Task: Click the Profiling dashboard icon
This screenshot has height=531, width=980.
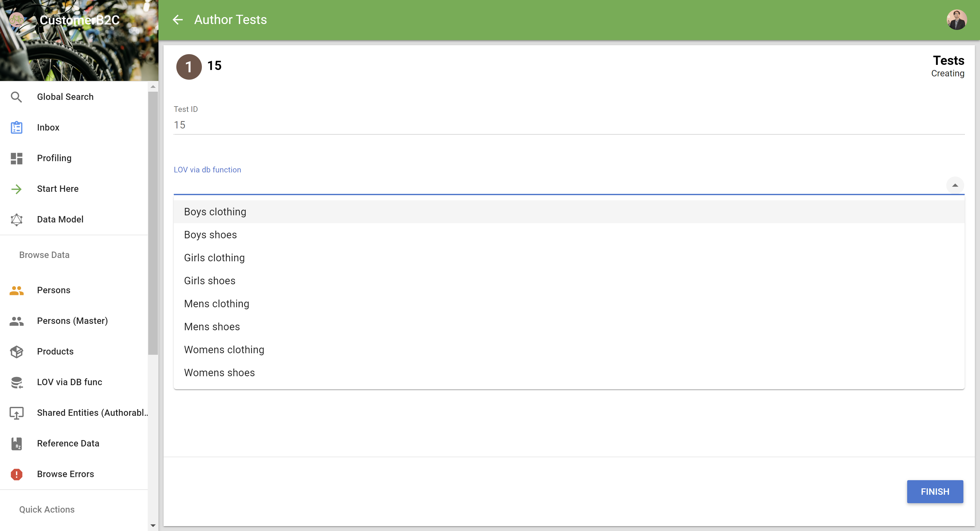Action: 16,158
